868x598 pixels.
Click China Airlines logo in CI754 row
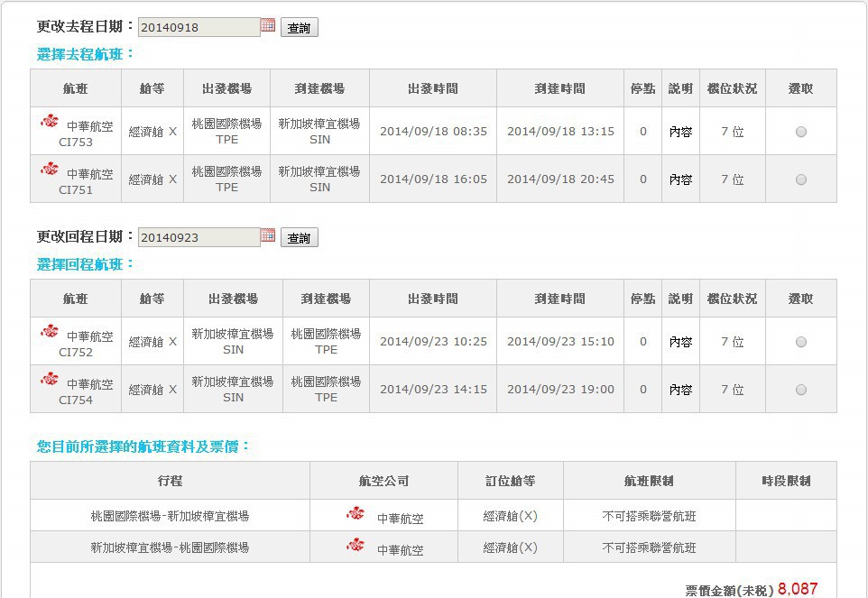coord(50,379)
